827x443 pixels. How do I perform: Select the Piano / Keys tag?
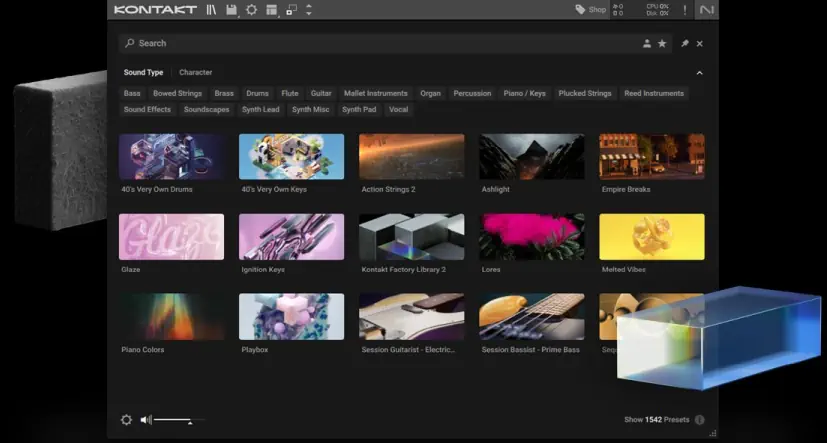coord(524,93)
